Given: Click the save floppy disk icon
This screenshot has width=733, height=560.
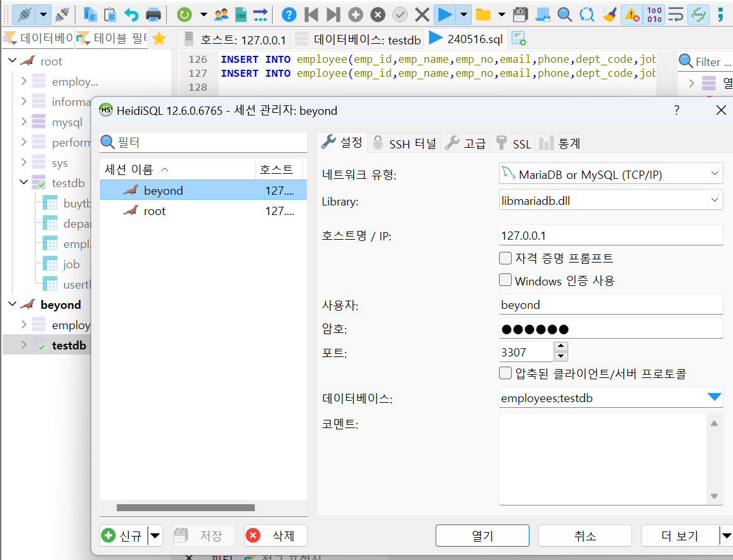Looking at the screenshot, I should click(x=520, y=15).
